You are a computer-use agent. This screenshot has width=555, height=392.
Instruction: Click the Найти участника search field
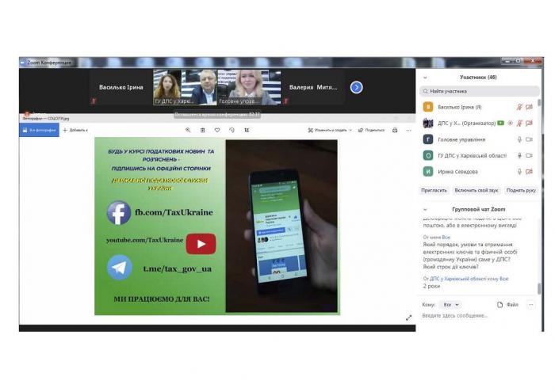[x=478, y=91]
